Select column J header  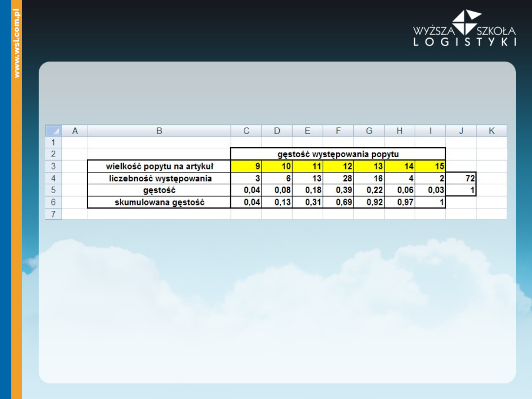point(461,131)
